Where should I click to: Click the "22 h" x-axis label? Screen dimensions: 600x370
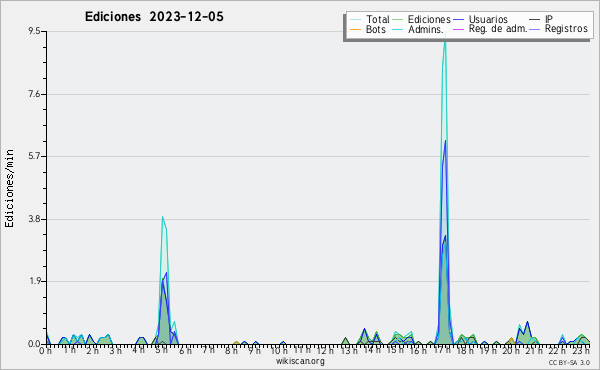point(557,350)
